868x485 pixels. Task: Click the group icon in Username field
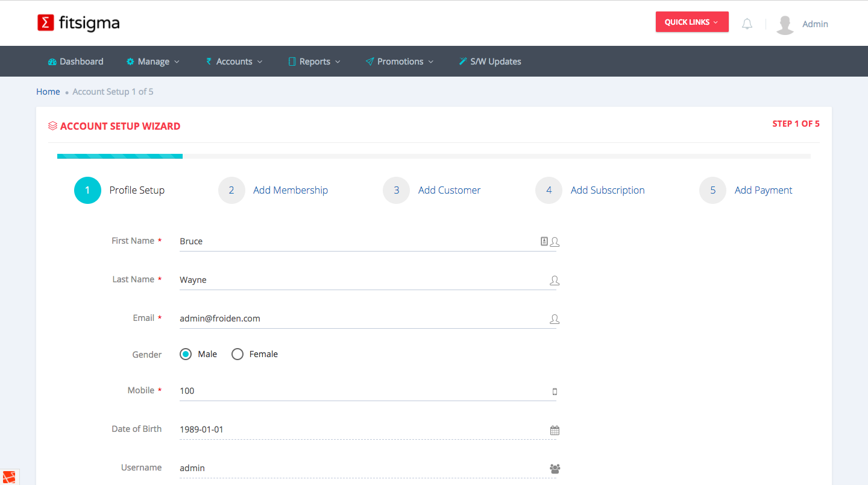(555, 469)
